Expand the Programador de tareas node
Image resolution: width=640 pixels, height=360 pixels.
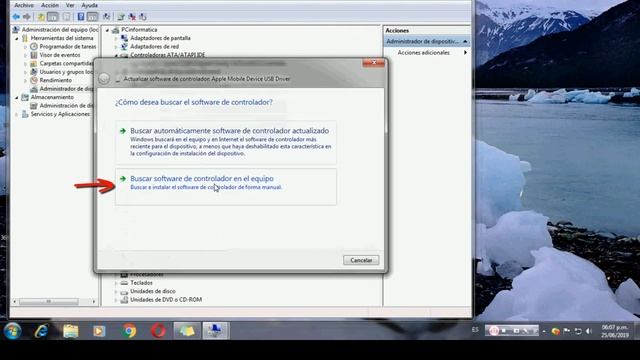(26, 47)
